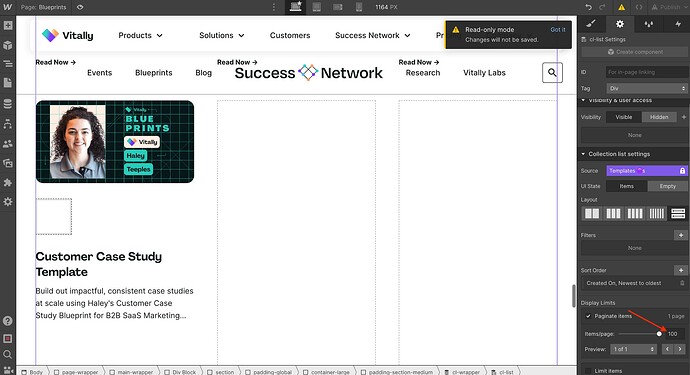Open the CMS collections panel
This screenshot has width=690, height=375.
[x=8, y=104]
